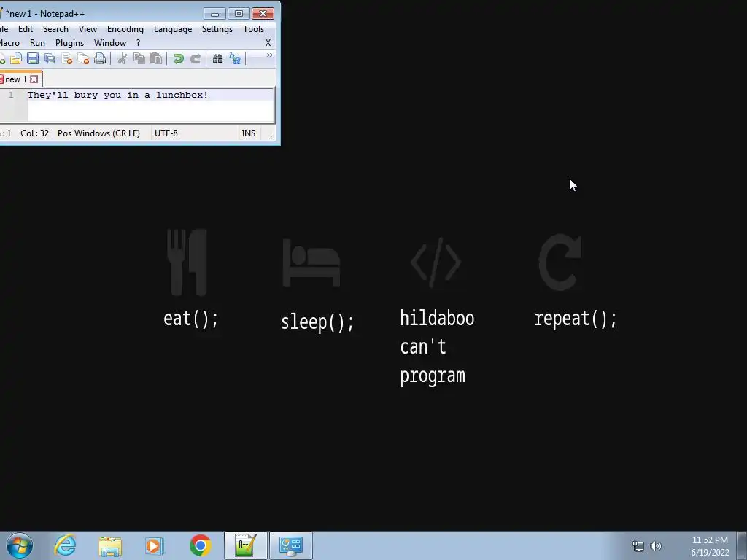Click the Print toolbar icon
This screenshot has width=747, height=560.
coord(100,58)
